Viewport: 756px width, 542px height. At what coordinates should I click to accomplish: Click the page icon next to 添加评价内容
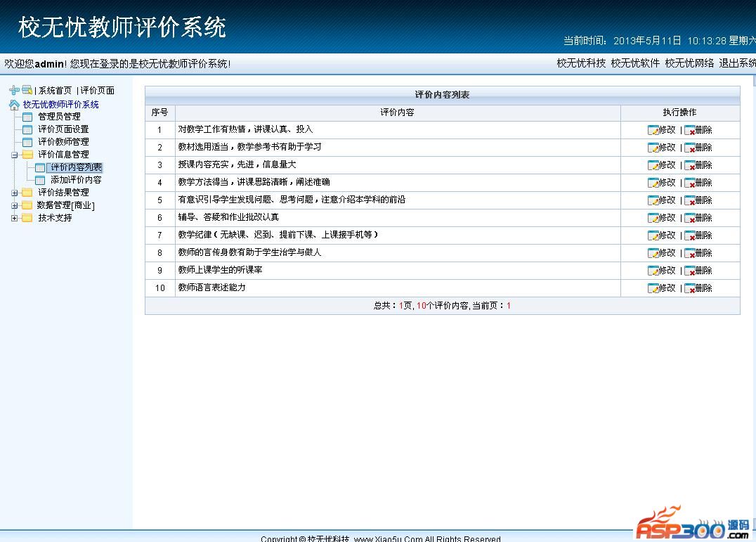click(40, 180)
